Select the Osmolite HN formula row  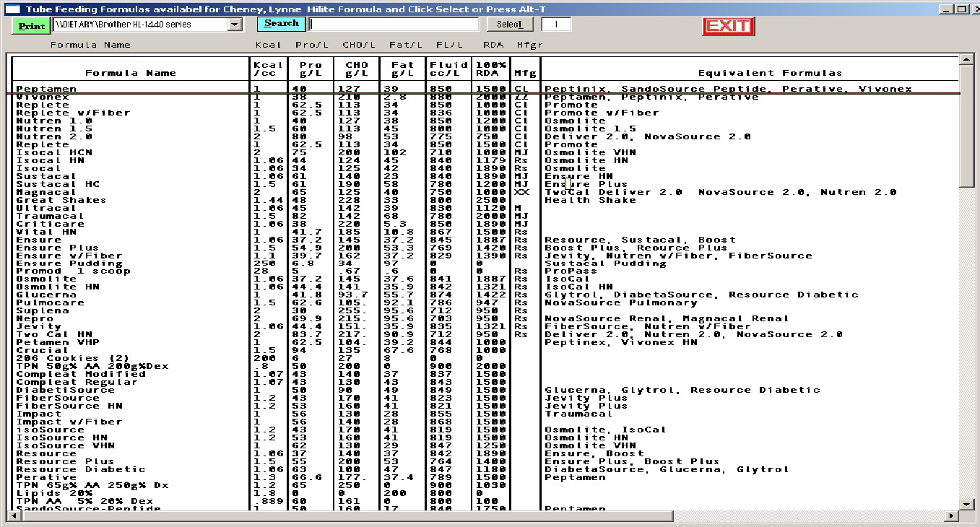tap(485, 287)
